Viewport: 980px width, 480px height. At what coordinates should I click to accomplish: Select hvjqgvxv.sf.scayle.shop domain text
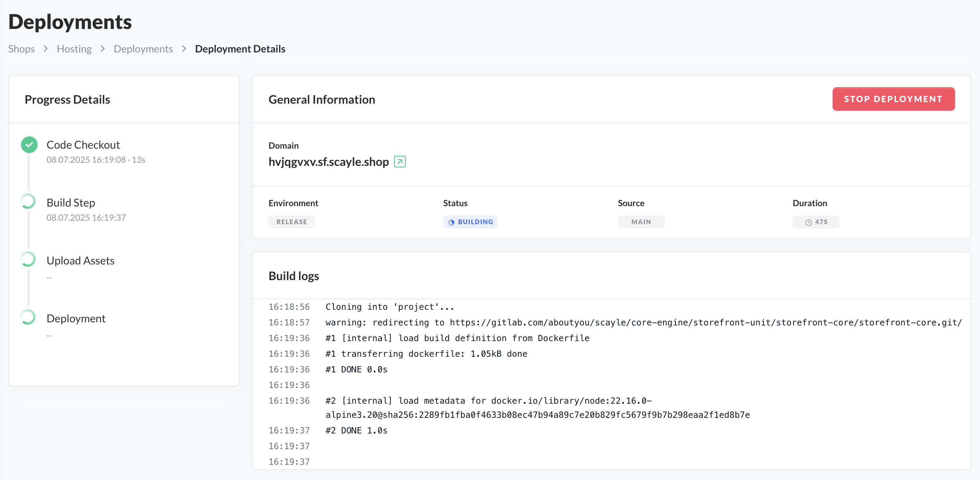(x=328, y=162)
